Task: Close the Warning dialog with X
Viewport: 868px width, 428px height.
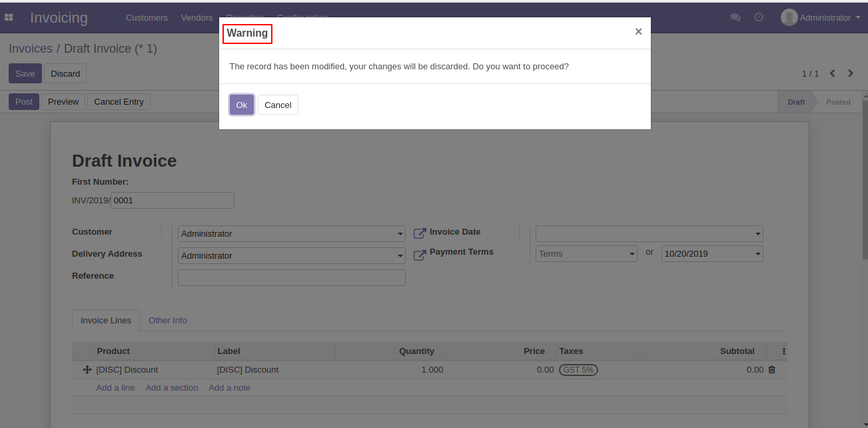Action: [x=638, y=32]
